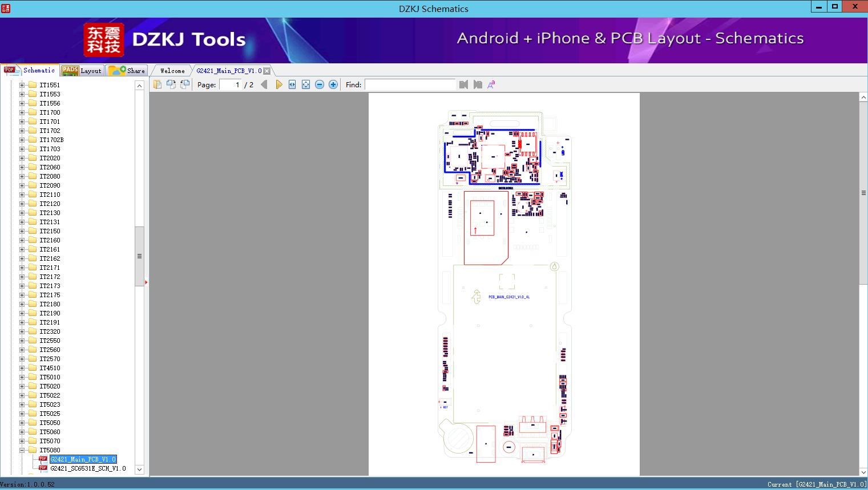Click the copy pages toolbar icon

pos(158,84)
